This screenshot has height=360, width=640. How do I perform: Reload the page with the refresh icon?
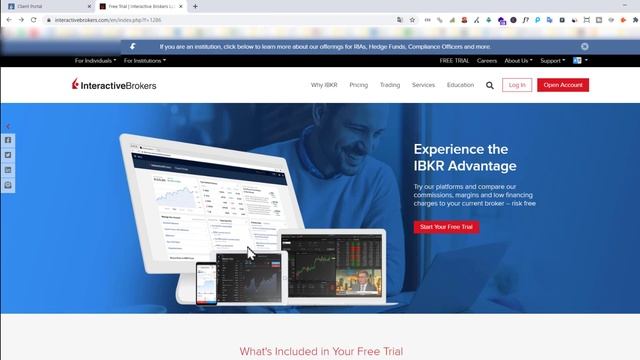[33, 20]
